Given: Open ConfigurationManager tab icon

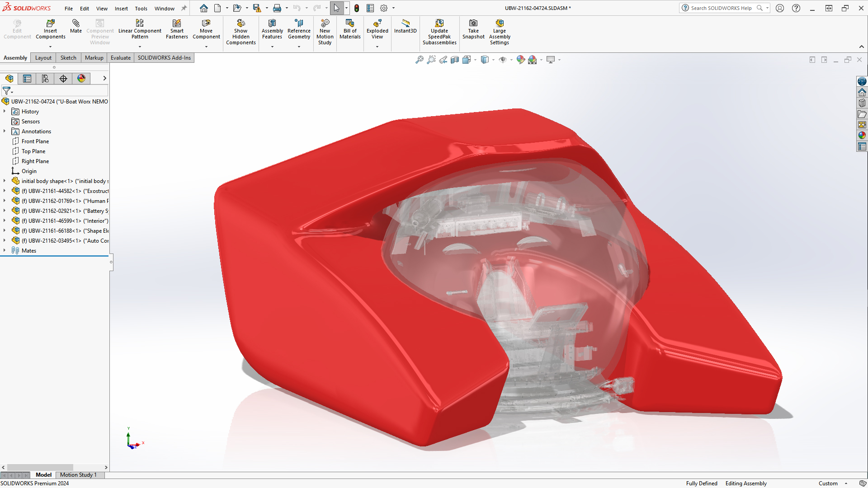Looking at the screenshot, I should click(45, 79).
